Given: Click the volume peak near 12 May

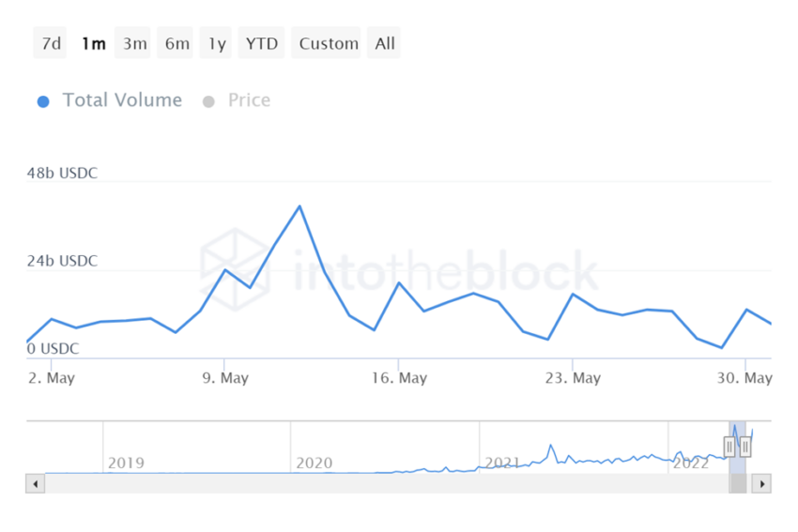Looking at the screenshot, I should point(299,206).
